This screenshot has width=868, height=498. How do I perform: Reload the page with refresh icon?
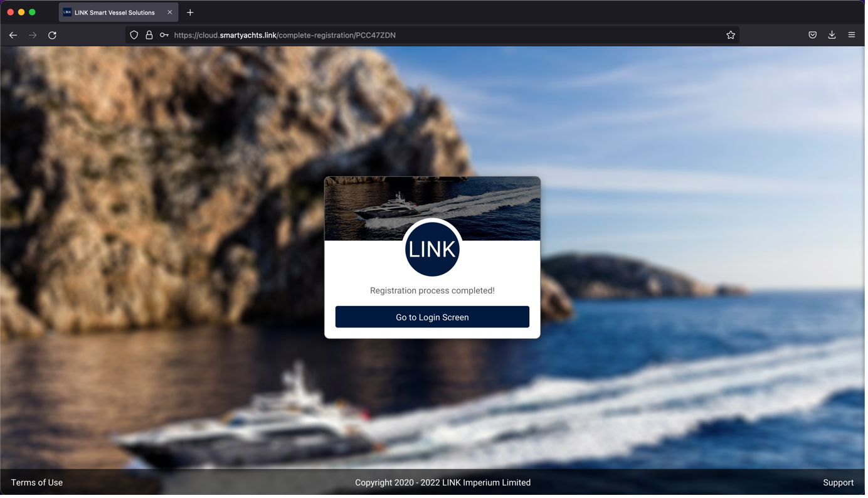pos(53,36)
